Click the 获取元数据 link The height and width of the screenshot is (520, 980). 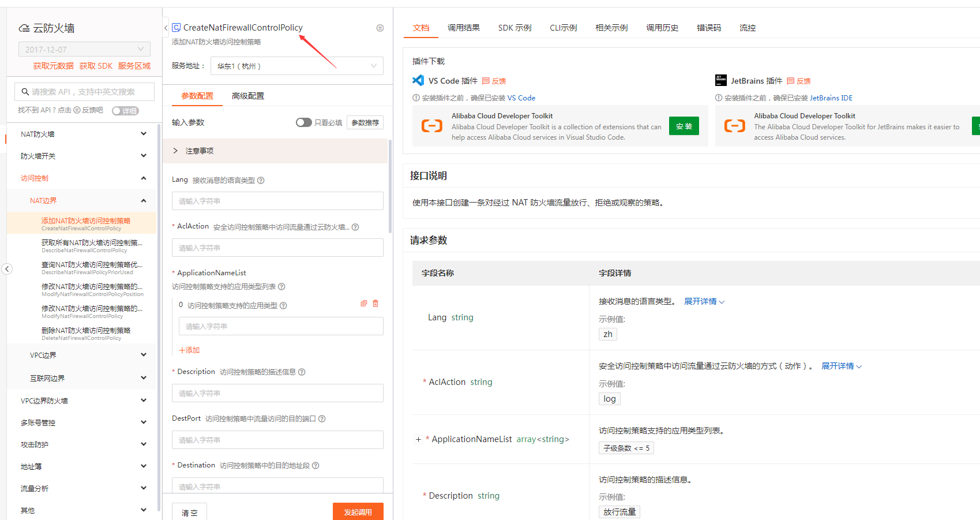click(53, 66)
